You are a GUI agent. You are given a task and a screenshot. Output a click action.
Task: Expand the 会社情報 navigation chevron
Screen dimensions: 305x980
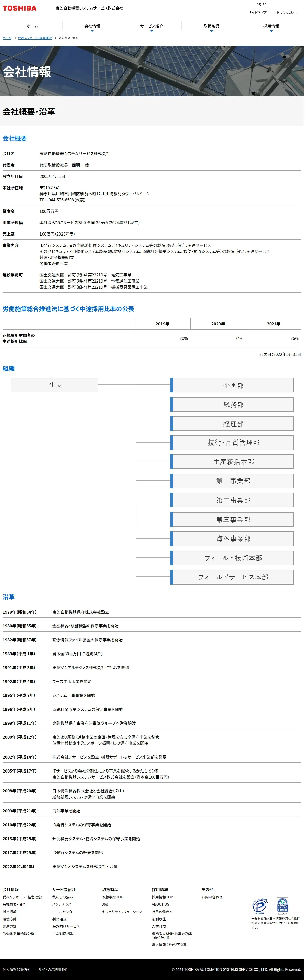click(x=92, y=31)
